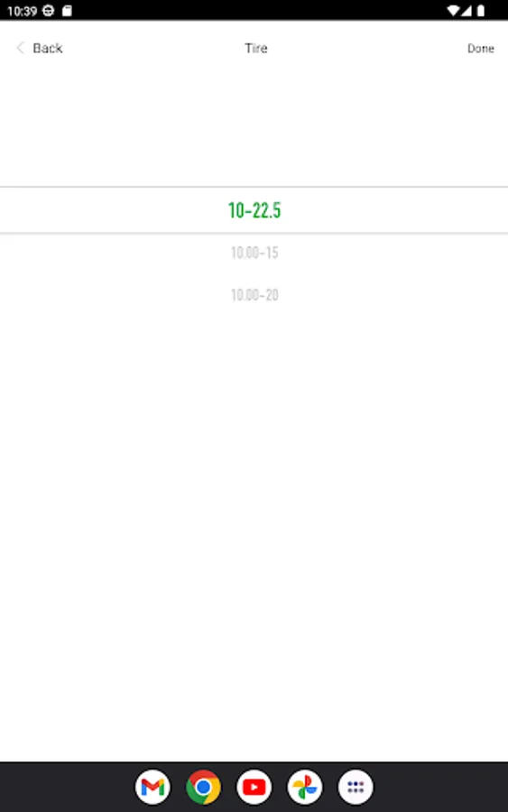Go back using the Back label

(48, 48)
